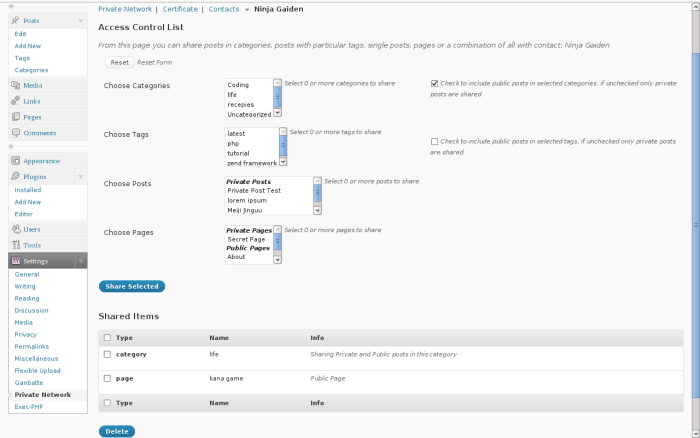Click the Comments bubble icon
700x438 pixels.
(x=16, y=133)
